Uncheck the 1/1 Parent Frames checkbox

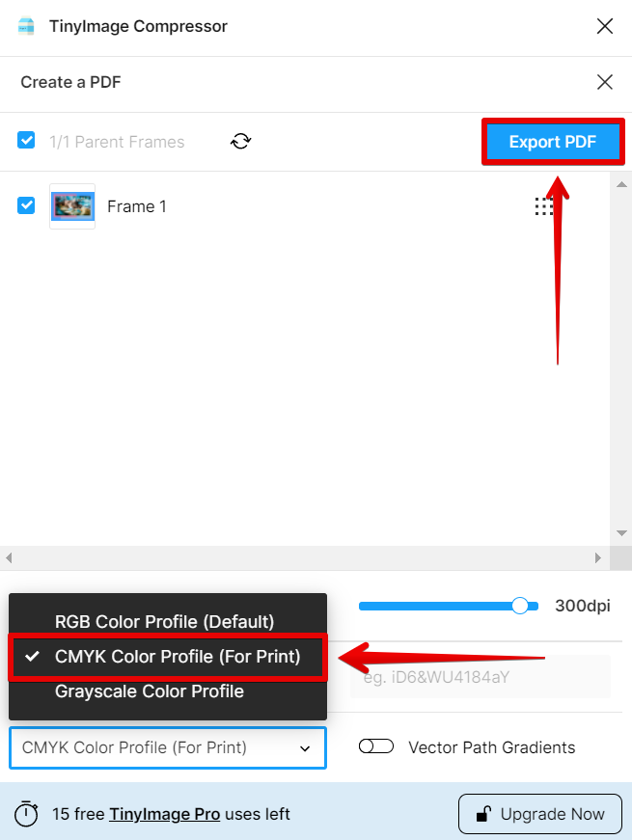(x=26, y=141)
